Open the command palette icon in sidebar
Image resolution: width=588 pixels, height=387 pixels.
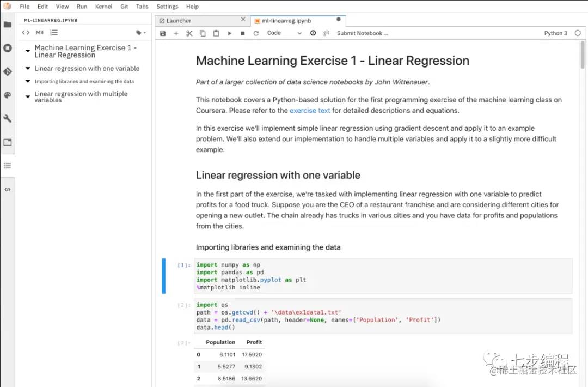[x=8, y=95]
